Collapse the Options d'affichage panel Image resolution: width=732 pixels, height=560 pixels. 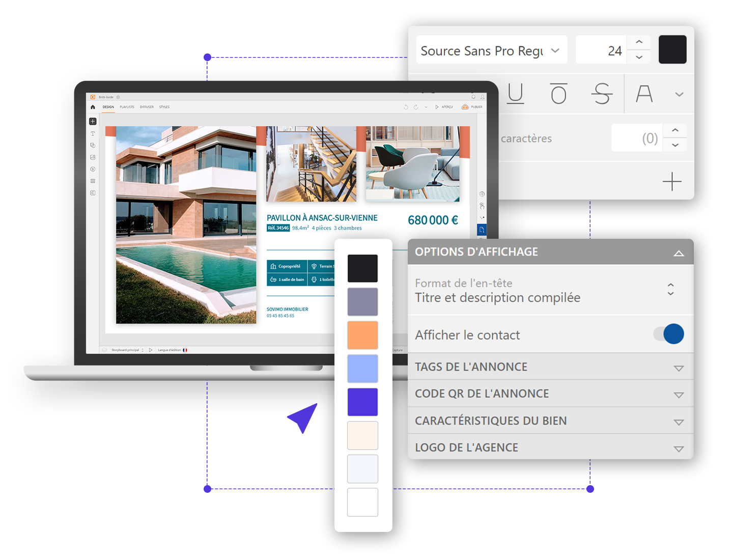678,253
